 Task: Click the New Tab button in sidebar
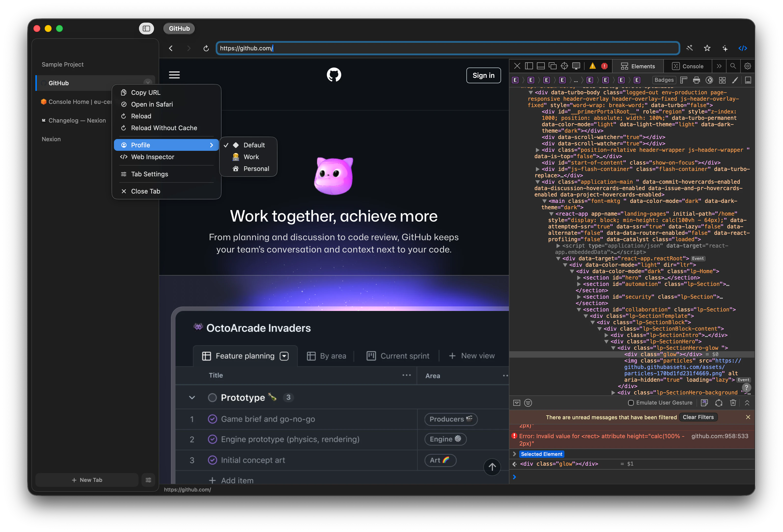87,480
